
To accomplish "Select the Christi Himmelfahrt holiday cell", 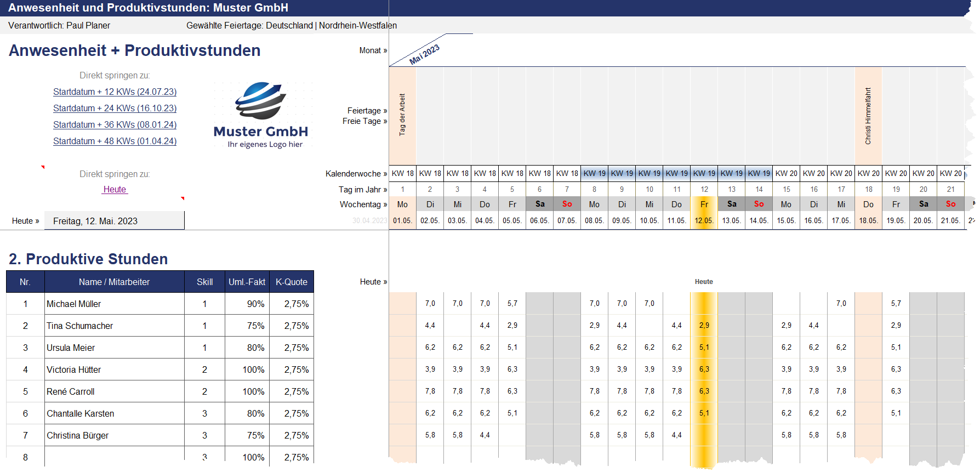I will (x=868, y=115).
